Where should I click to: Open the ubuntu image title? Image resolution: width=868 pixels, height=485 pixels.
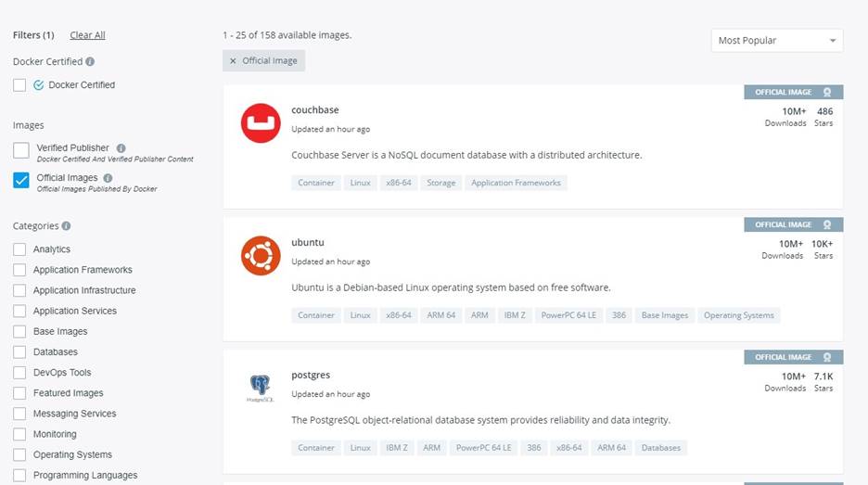[x=308, y=243]
